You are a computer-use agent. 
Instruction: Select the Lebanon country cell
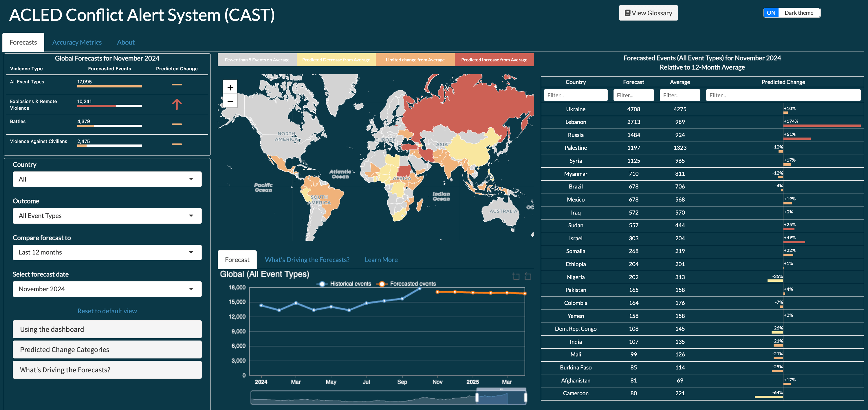pyautogui.click(x=576, y=122)
